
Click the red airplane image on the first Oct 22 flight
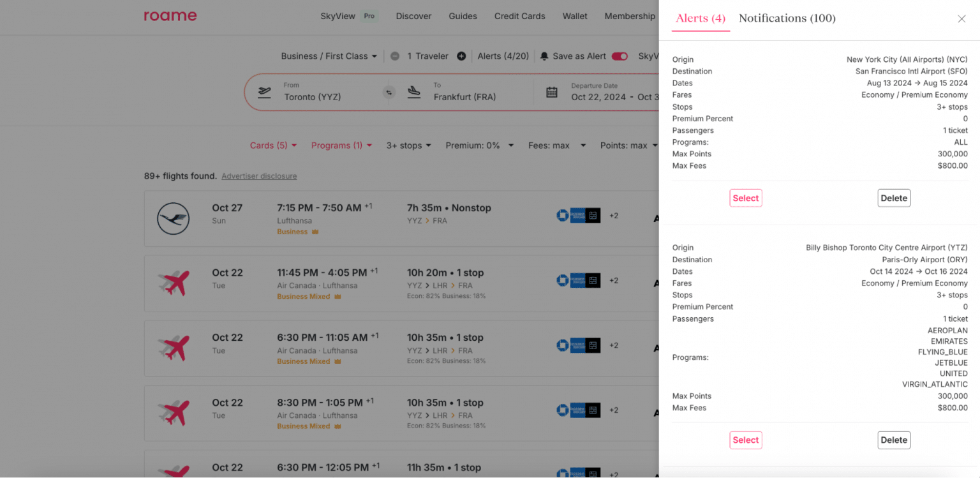(172, 283)
